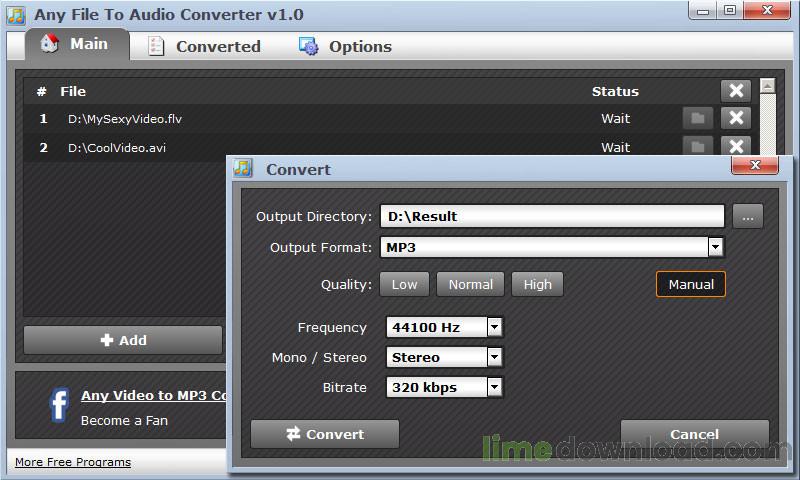Open the Output Format MP3 dropdown
This screenshot has height=480, width=800.
(715, 247)
